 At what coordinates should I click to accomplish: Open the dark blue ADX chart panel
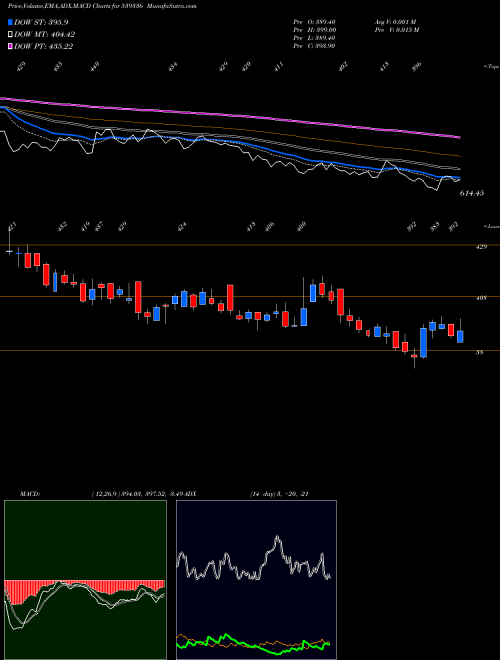click(256, 580)
